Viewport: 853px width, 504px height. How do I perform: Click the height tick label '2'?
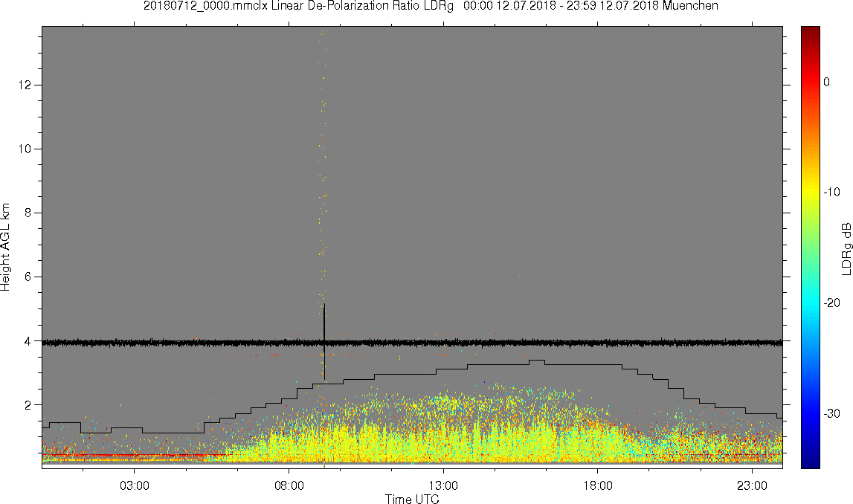coord(28,405)
